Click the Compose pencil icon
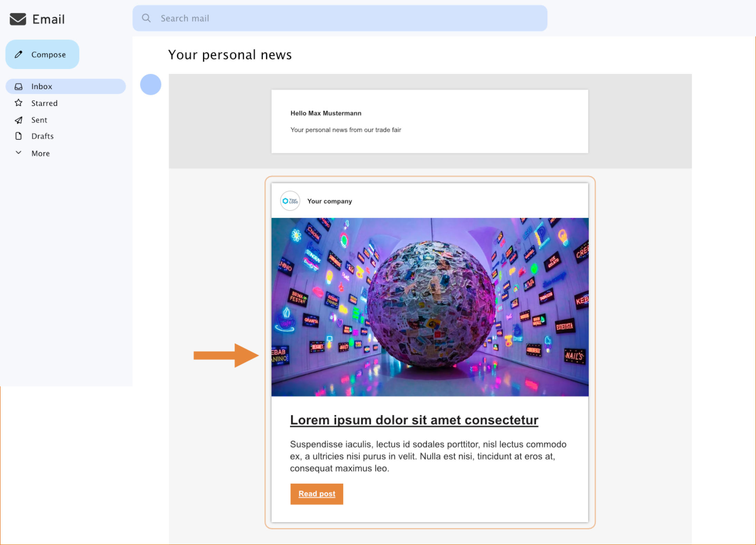The width and height of the screenshot is (756, 545). pos(19,55)
